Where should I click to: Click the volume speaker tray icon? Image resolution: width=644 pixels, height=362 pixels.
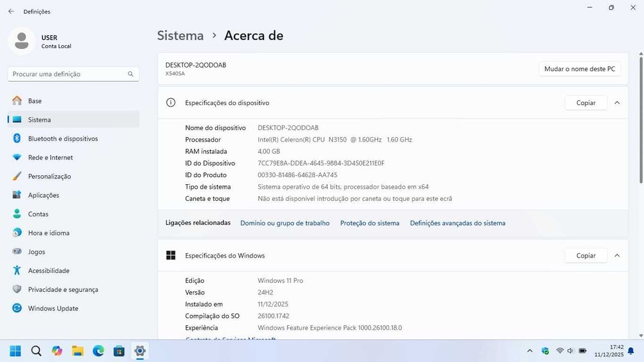571,350
